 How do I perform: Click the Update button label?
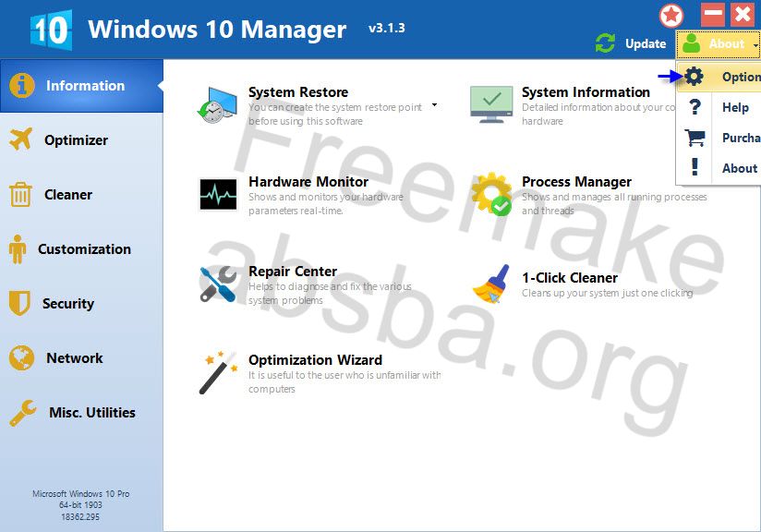(646, 43)
